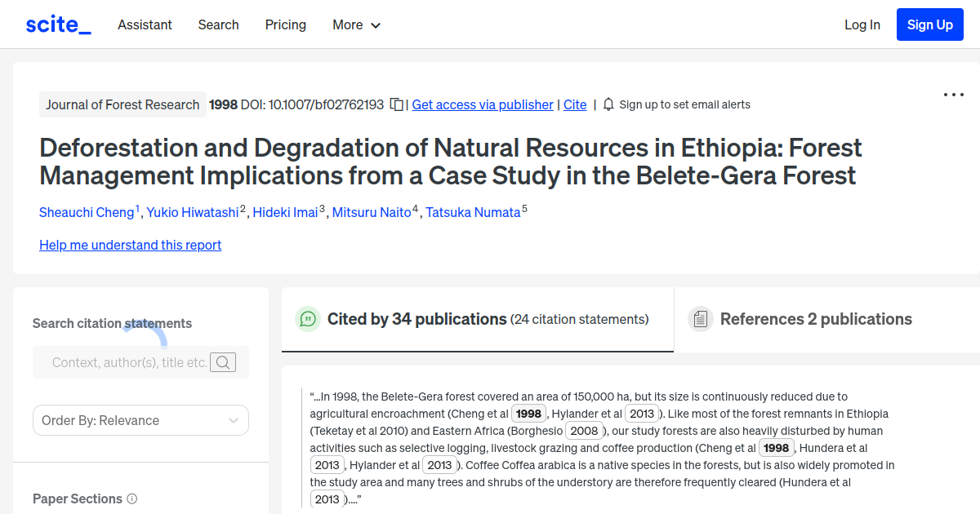
Task: Open Get access via publisher
Action: click(x=483, y=104)
